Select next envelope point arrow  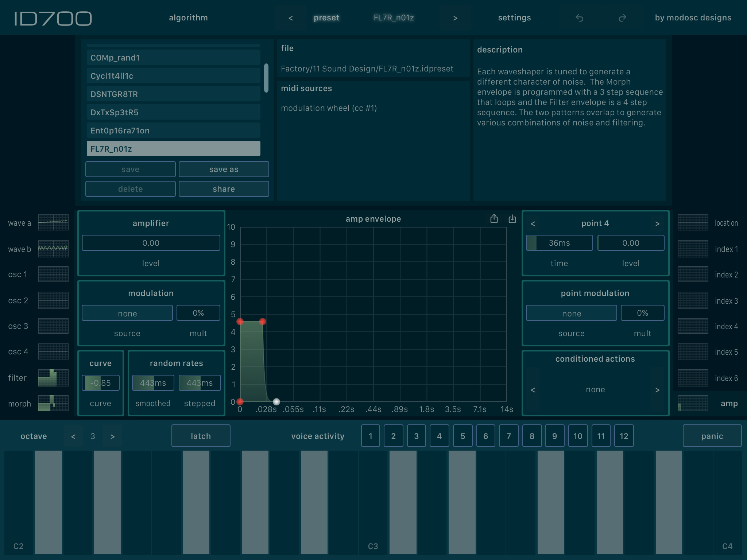tap(657, 223)
